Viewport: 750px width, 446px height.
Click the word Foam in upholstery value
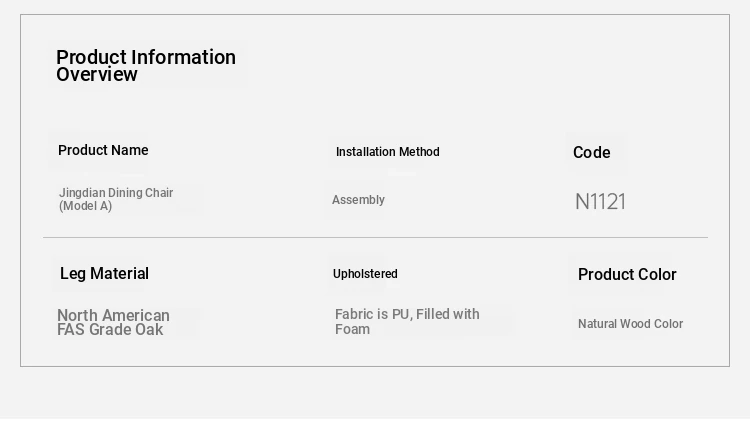point(353,329)
